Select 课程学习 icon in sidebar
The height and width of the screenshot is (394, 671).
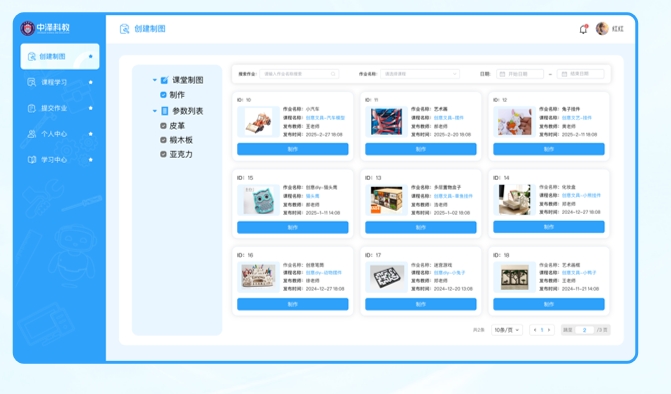pyautogui.click(x=31, y=82)
